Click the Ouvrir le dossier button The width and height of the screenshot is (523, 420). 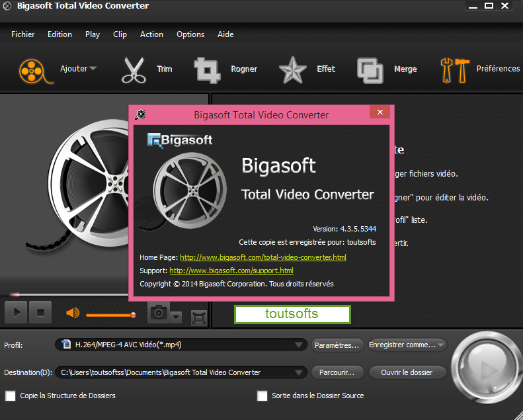(x=407, y=372)
